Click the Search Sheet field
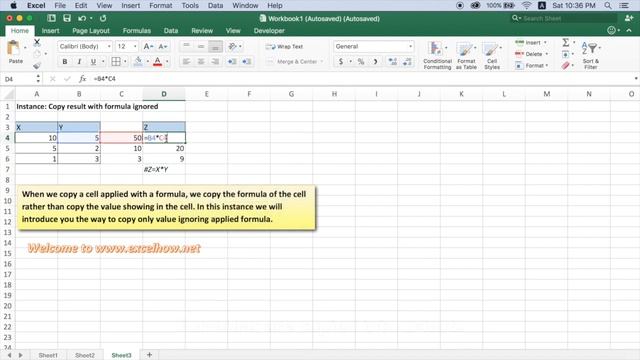Screen dimensions: 640x360 (564, 18)
